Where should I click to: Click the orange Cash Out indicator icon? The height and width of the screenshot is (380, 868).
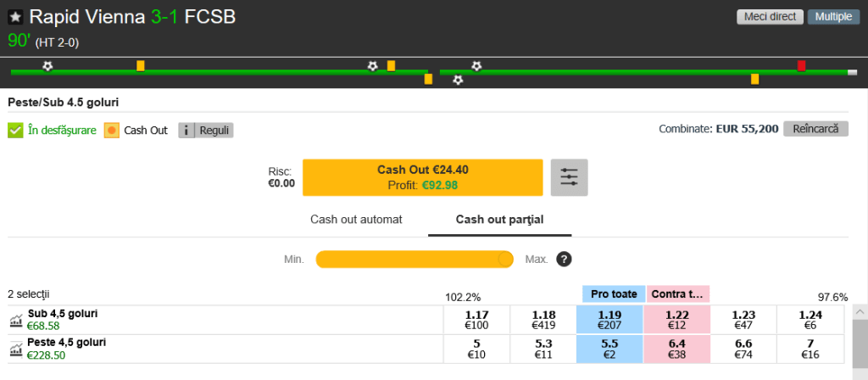(112, 131)
